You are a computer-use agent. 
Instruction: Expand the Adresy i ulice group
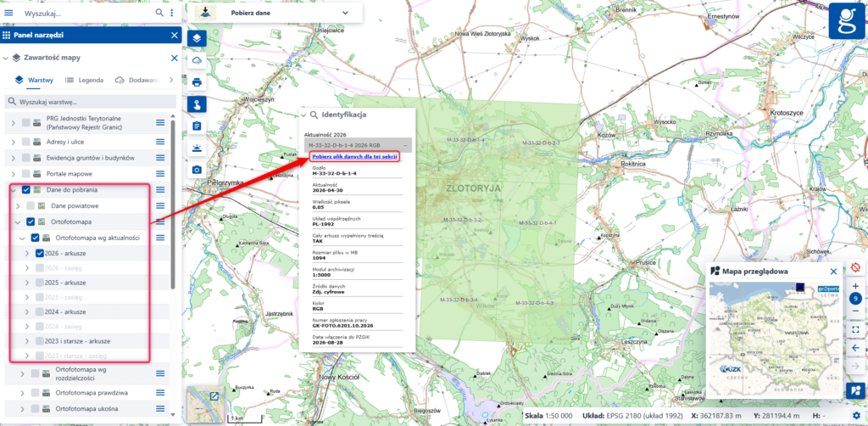coord(14,142)
